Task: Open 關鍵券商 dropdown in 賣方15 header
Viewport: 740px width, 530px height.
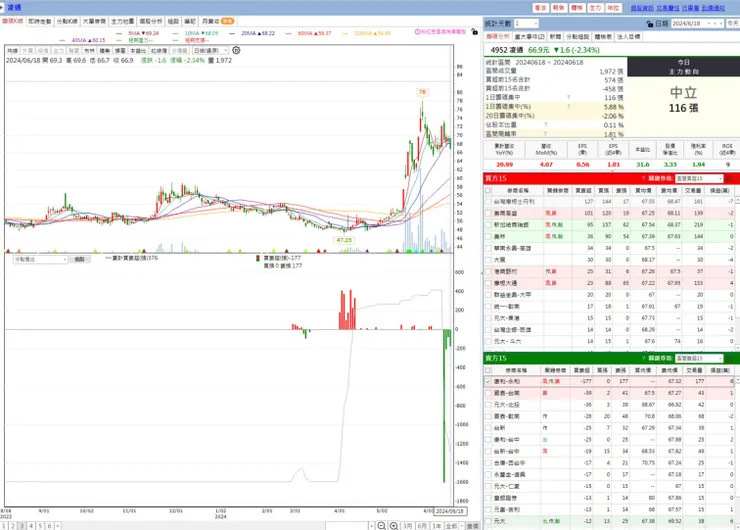Action: click(699, 358)
